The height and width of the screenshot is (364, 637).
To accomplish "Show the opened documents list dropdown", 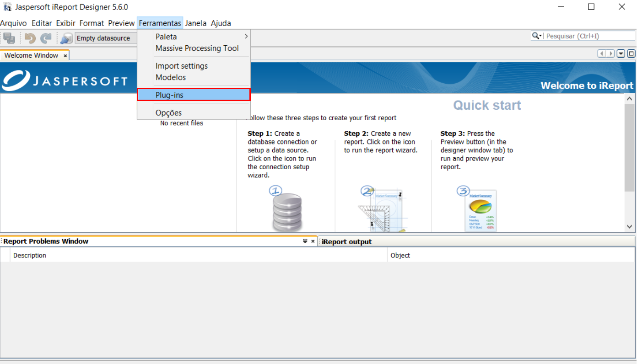I will 621,54.
